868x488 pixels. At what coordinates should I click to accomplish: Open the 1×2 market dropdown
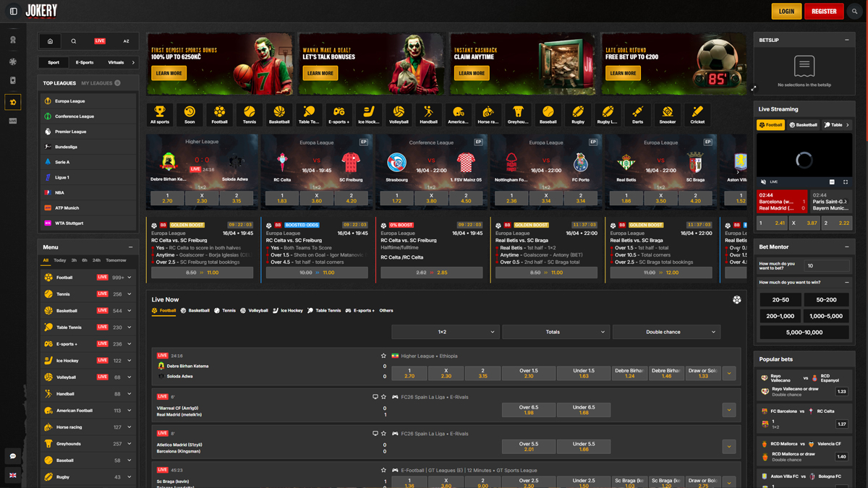click(445, 332)
